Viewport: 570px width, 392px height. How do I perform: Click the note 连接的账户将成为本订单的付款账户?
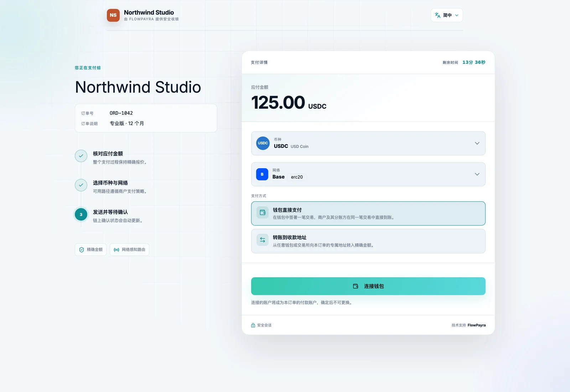pyautogui.click(x=302, y=303)
